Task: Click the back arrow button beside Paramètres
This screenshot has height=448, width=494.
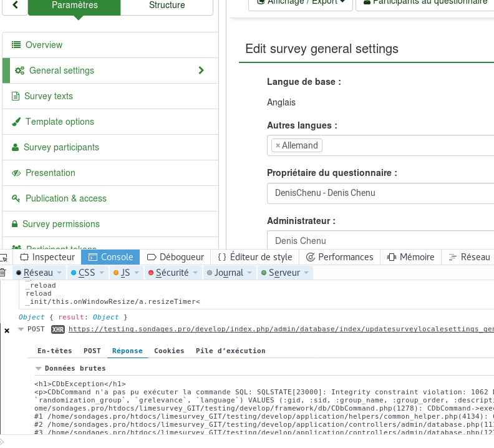Action: click(15, 6)
